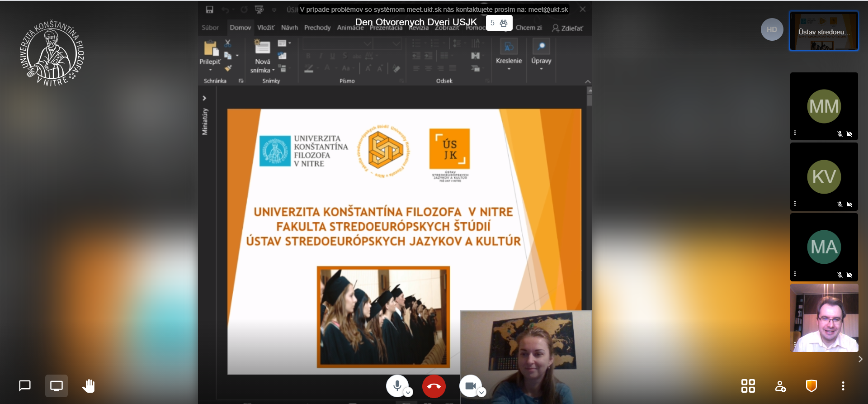Image resolution: width=868 pixels, height=404 pixels.
Task: Open MM participant's three-dot menu
Action: pyautogui.click(x=795, y=133)
